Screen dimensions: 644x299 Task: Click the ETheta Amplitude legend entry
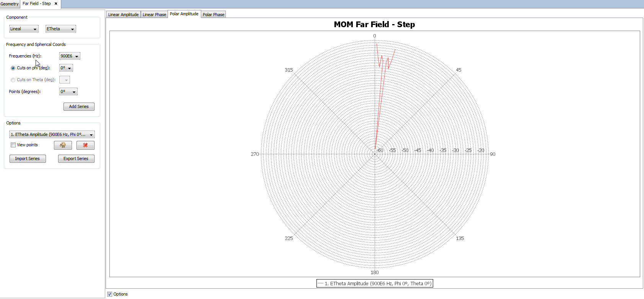[375, 284]
